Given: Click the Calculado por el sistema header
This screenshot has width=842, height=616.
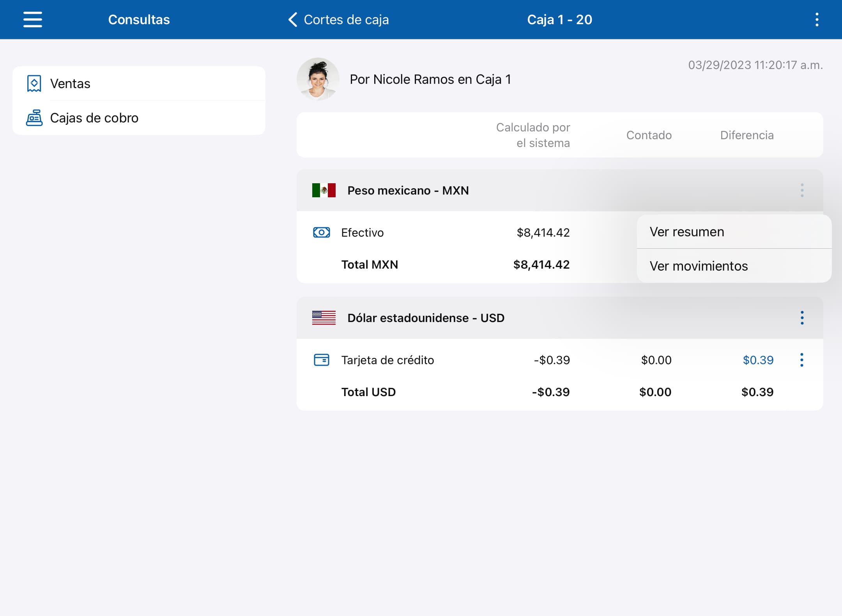Looking at the screenshot, I should (x=533, y=135).
